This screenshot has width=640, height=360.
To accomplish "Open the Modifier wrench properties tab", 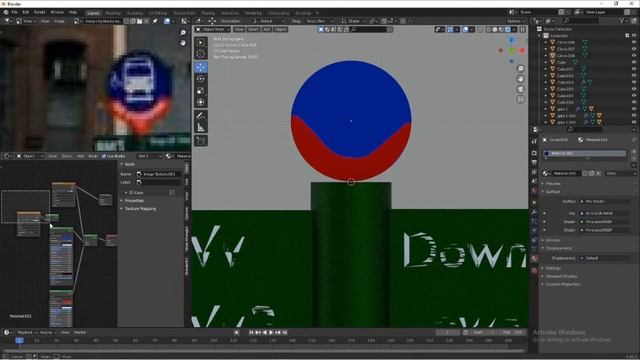I will click(534, 212).
